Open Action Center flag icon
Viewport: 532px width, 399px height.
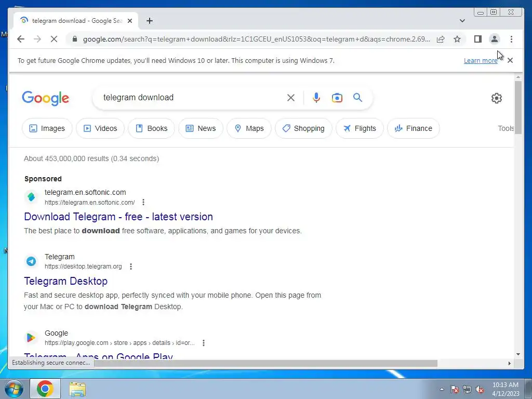[x=455, y=389]
